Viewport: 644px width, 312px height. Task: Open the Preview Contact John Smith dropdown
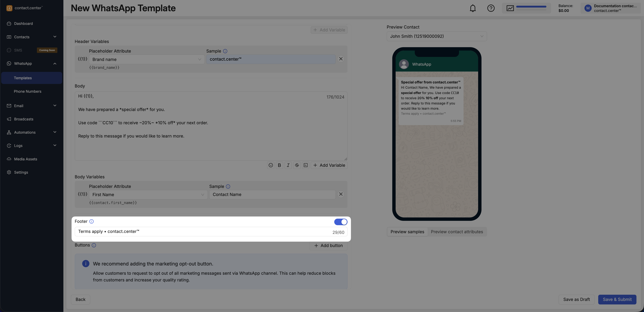pos(437,36)
